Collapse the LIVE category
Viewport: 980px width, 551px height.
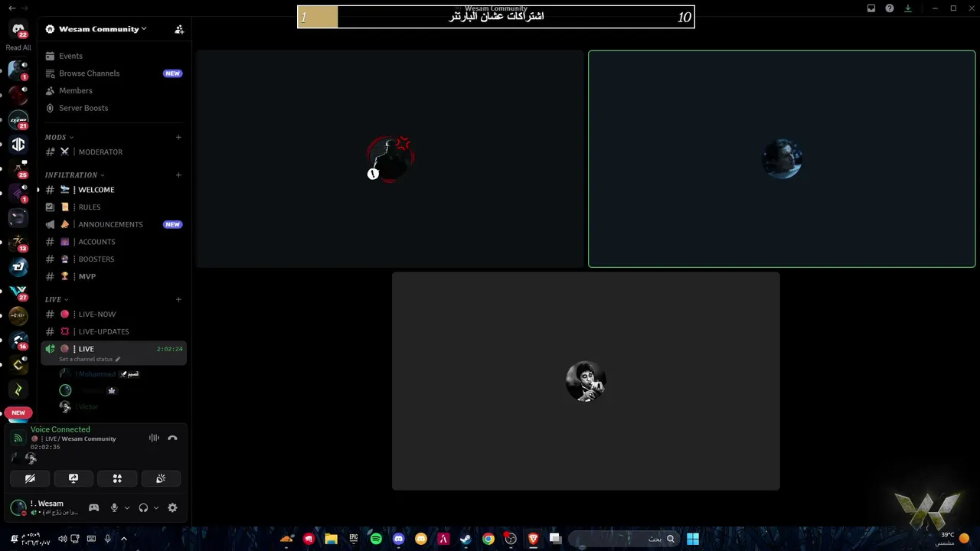tap(57, 300)
